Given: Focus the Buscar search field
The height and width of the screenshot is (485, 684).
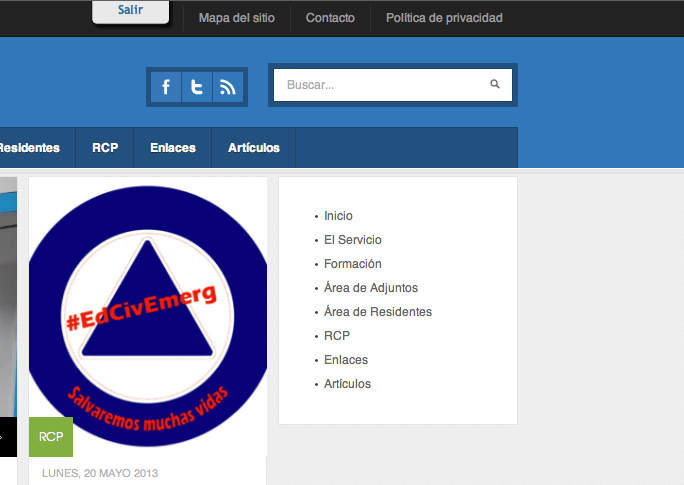Looking at the screenshot, I should coord(393,85).
